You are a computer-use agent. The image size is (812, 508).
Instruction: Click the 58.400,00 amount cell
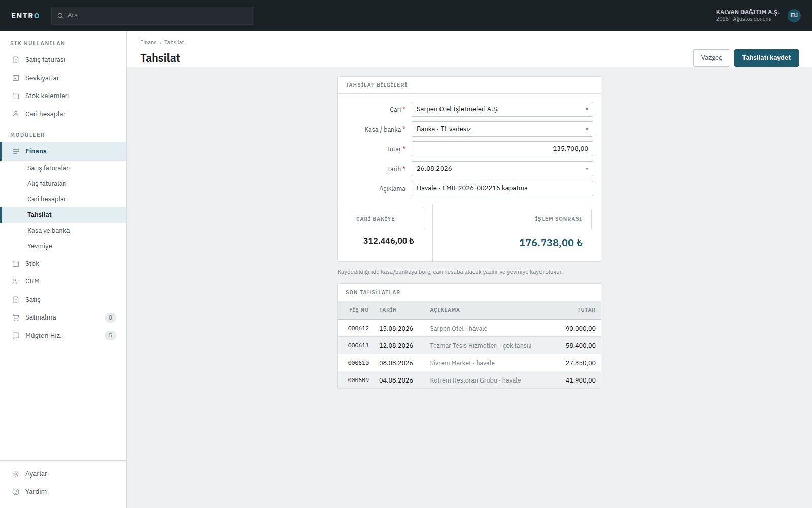point(581,346)
